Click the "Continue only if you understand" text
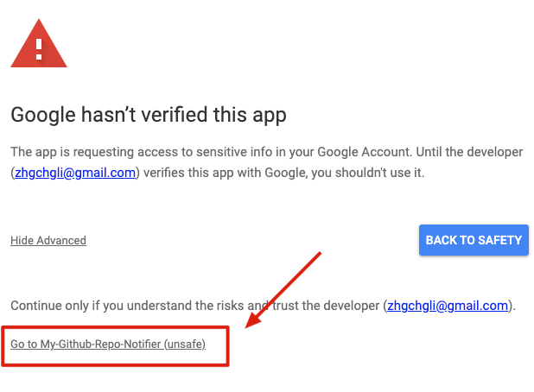 point(95,305)
